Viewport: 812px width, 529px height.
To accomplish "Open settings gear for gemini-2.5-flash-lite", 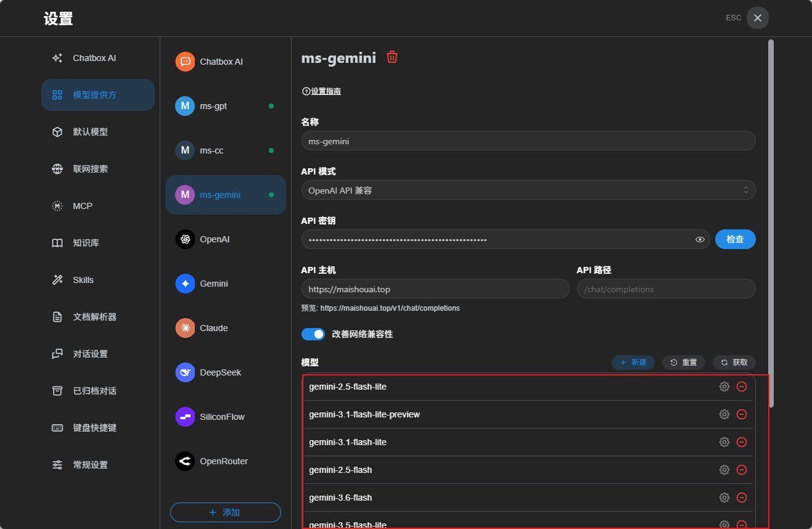I will tap(724, 387).
